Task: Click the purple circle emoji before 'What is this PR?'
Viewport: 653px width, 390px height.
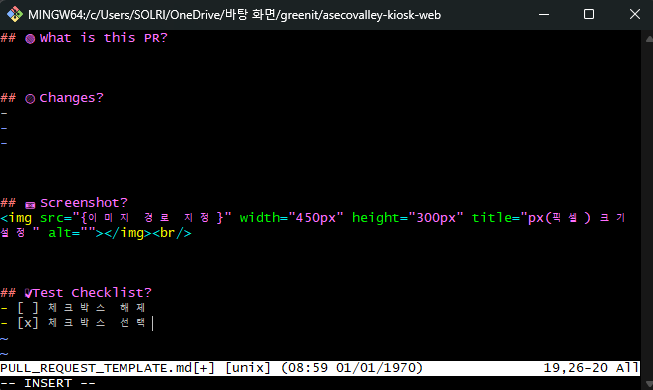Action: [30, 39]
